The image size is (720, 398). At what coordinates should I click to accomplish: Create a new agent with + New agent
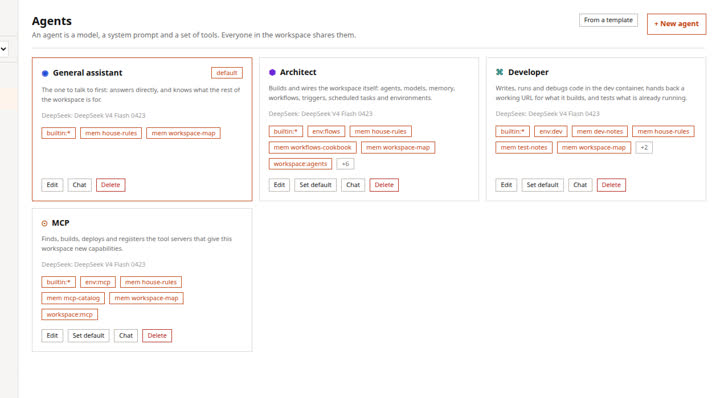click(x=676, y=24)
